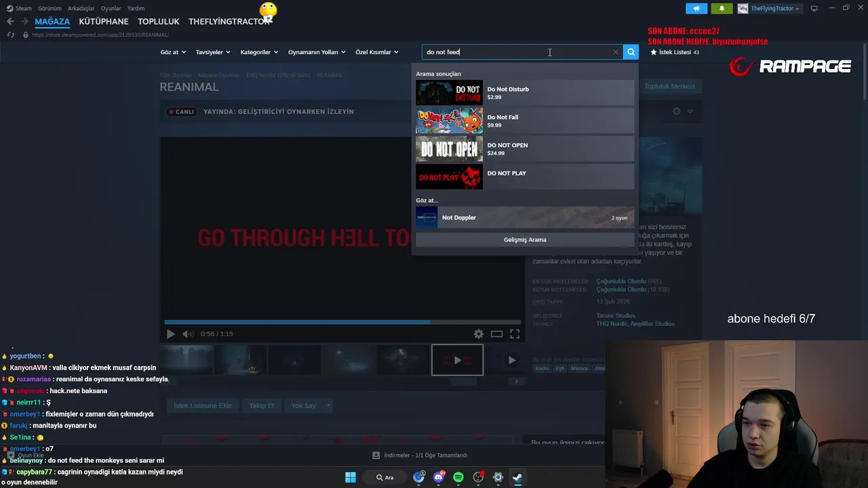Click the profile avatar picture
Image resolution: width=868 pixels, height=488 pixels.
coord(743,8)
